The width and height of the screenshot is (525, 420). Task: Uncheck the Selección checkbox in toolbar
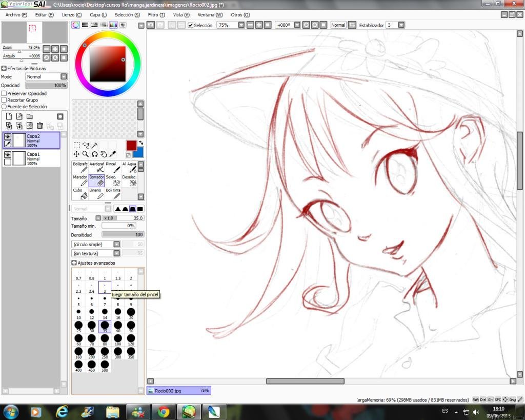[191, 26]
